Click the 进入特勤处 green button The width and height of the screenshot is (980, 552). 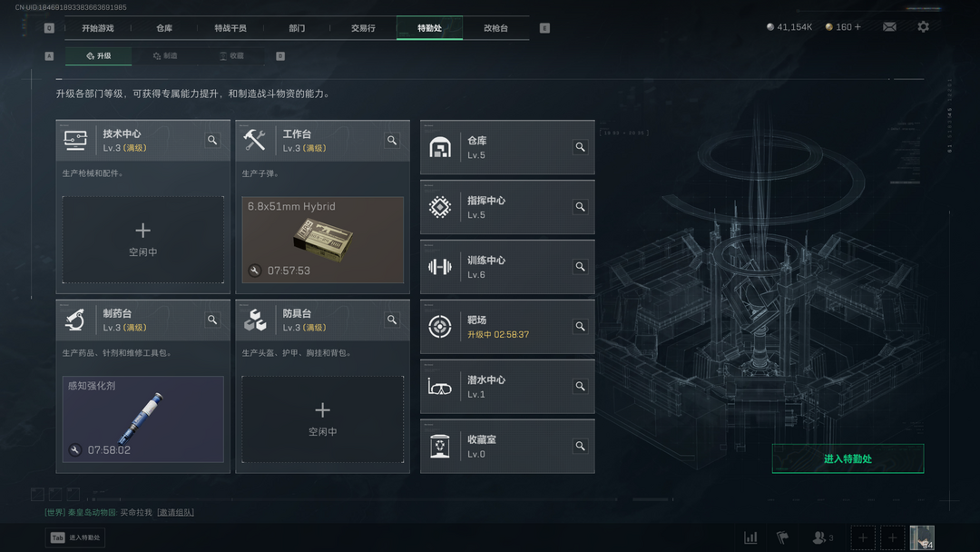(848, 458)
